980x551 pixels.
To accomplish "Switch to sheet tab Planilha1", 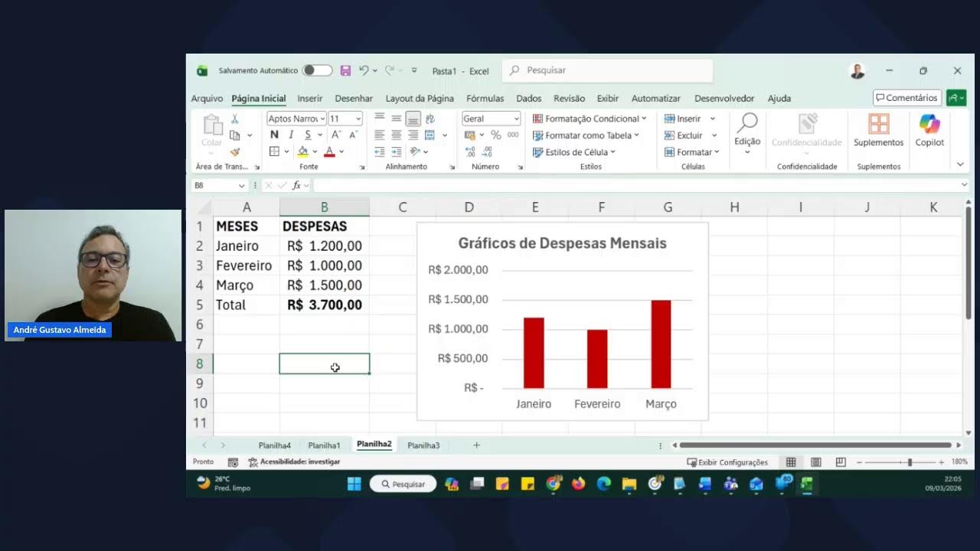I will [324, 445].
